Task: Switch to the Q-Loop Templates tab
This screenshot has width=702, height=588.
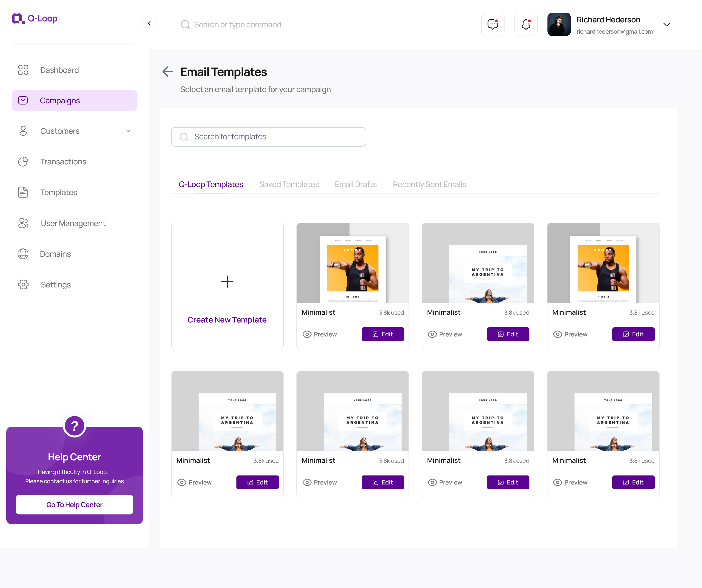Action: pyautogui.click(x=211, y=184)
